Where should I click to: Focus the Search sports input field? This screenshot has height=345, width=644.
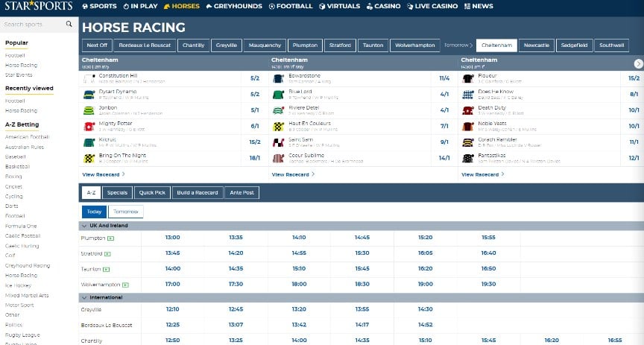[34, 25]
